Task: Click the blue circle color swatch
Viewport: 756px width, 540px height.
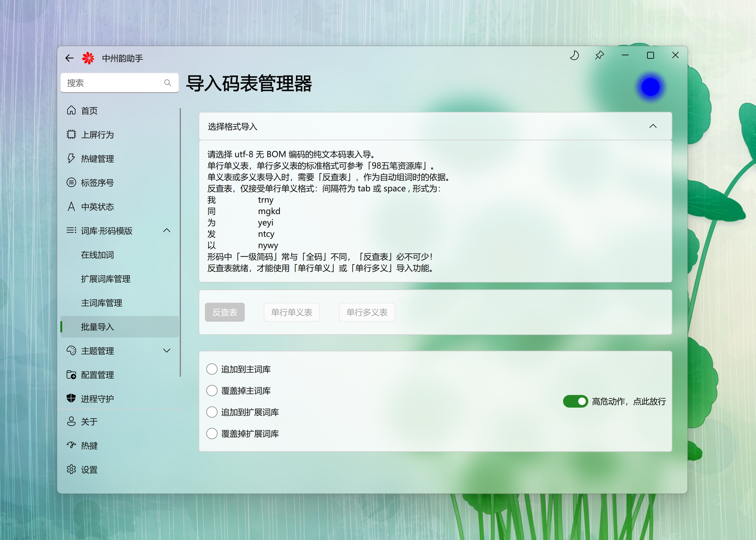Action: (x=650, y=87)
